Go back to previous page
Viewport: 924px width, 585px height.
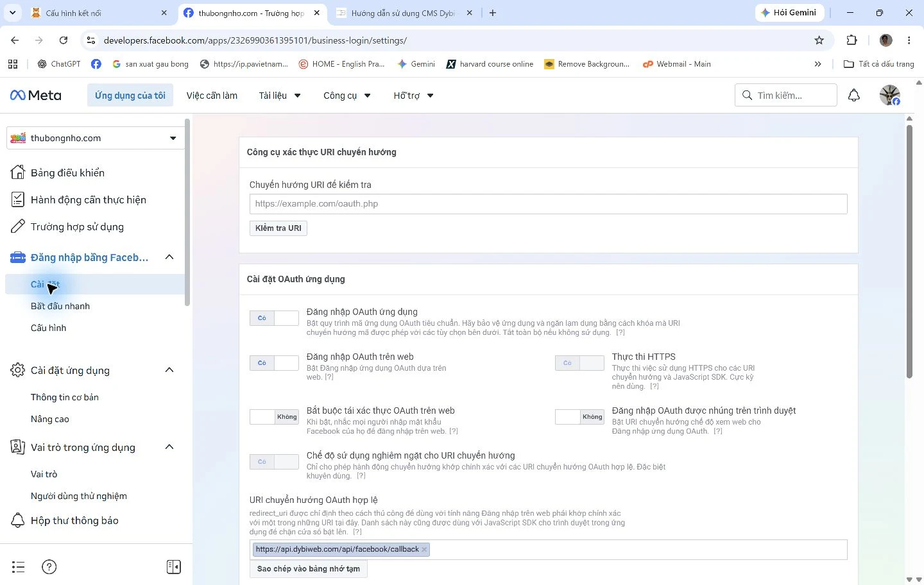point(15,40)
